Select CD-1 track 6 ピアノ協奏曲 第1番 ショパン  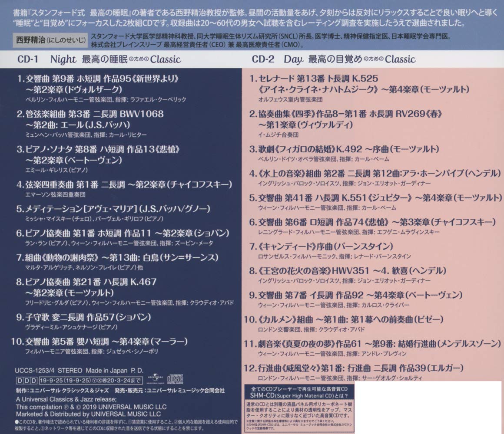(123, 233)
